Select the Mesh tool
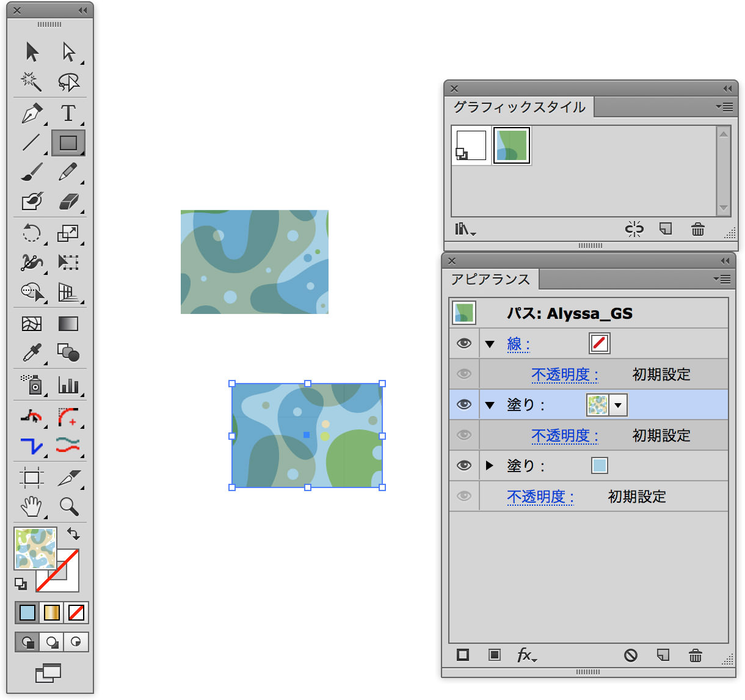The width and height of the screenshot is (745, 700). 32,324
